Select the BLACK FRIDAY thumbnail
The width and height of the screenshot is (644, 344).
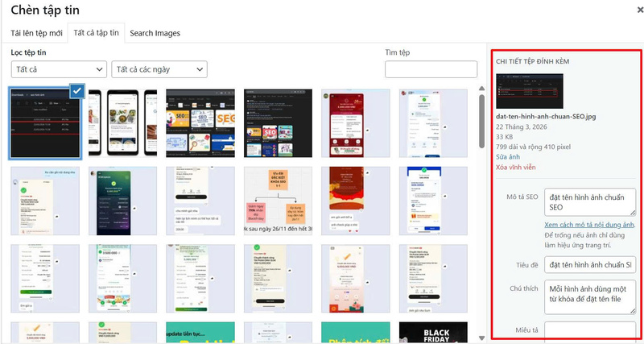pyautogui.click(x=433, y=333)
